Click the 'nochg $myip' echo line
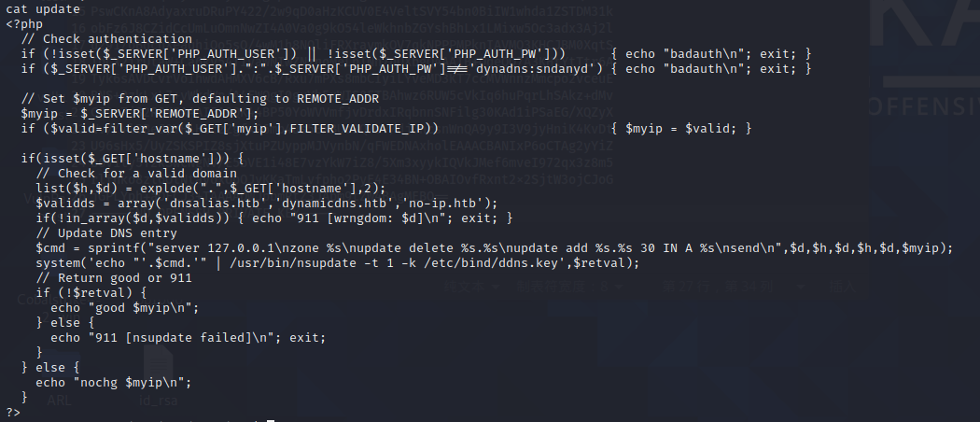This screenshot has height=422, width=980. pyautogui.click(x=113, y=382)
